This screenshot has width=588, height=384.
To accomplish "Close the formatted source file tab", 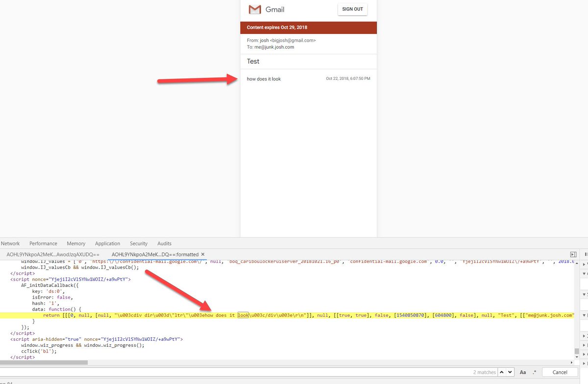I will pyautogui.click(x=203, y=255).
